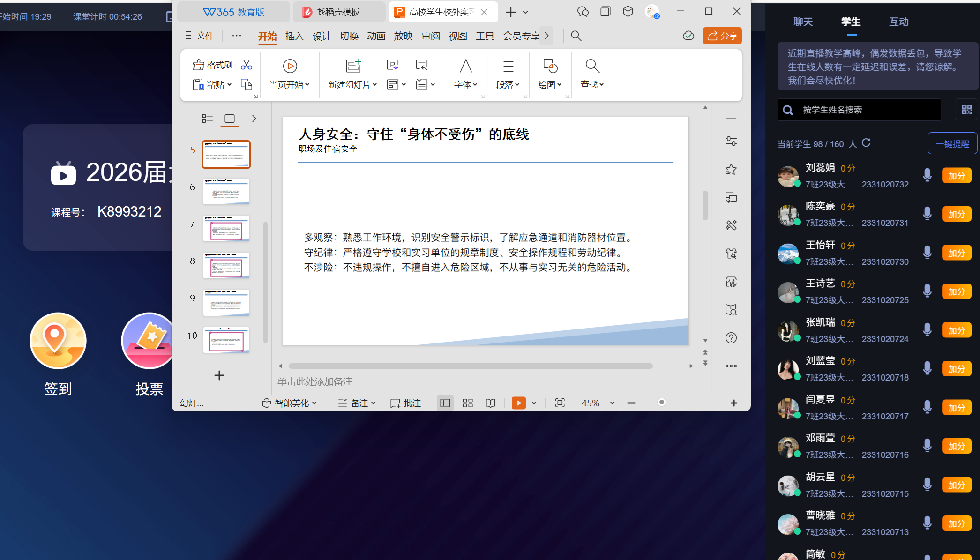Click the 一键提醒 button
Screen dimensions: 980x560
click(952, 144)
